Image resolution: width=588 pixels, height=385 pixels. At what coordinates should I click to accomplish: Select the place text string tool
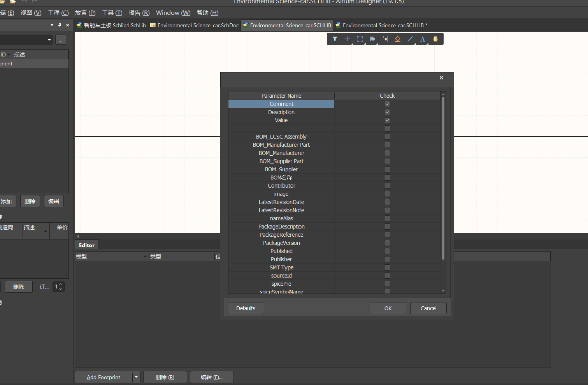(423, 39)
